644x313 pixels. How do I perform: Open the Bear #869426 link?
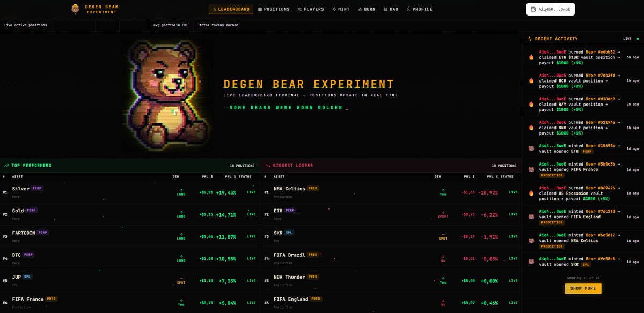[x=601, y=188]
